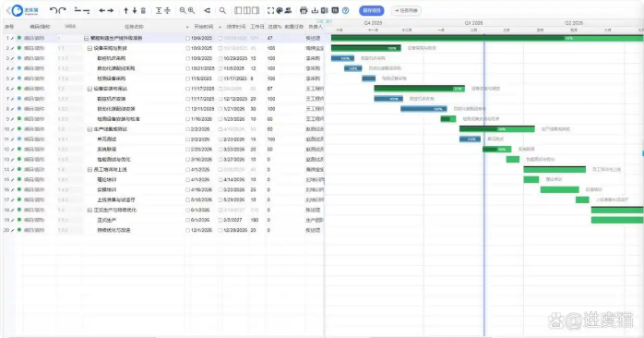This screenshot has height=338, width=644.
Task: Switch to the first panel layout icon
Action: 238,10
